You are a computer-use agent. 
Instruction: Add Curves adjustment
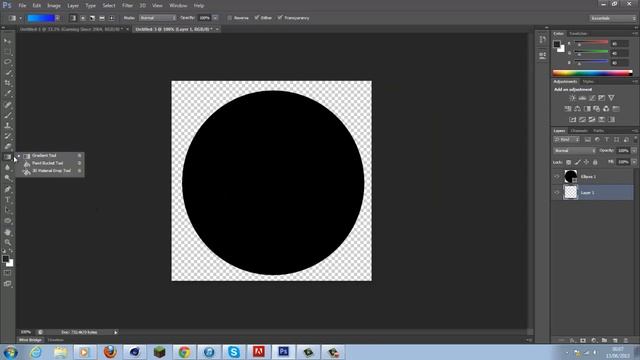point(592,98)
